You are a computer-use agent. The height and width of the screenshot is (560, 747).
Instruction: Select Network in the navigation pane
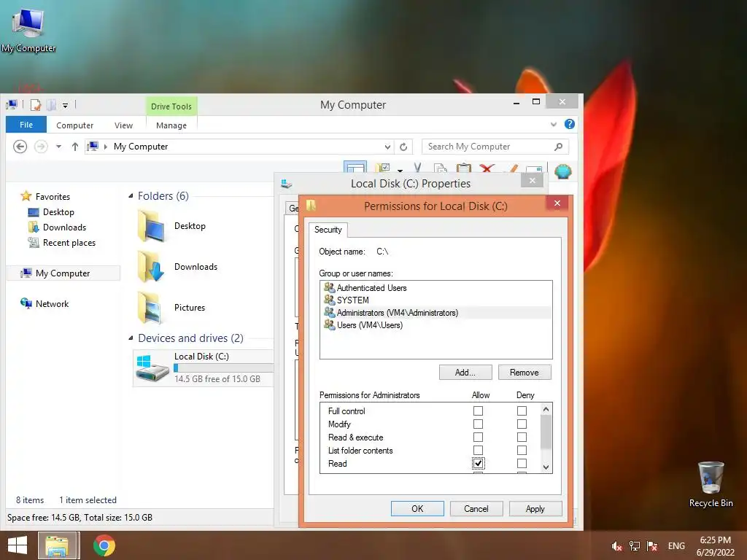click(x=52, y=304)
